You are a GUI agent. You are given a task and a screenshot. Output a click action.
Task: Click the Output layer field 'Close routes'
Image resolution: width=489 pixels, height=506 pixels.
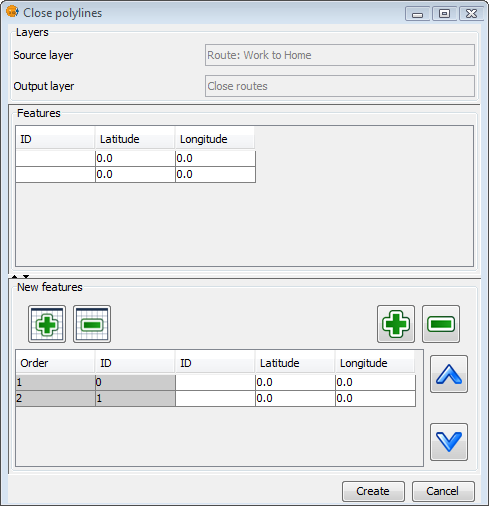click(x=340, y=86)
